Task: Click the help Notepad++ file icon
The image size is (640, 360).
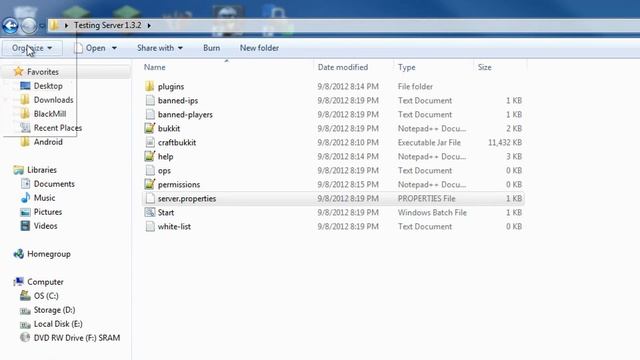Action: (150, 156)
